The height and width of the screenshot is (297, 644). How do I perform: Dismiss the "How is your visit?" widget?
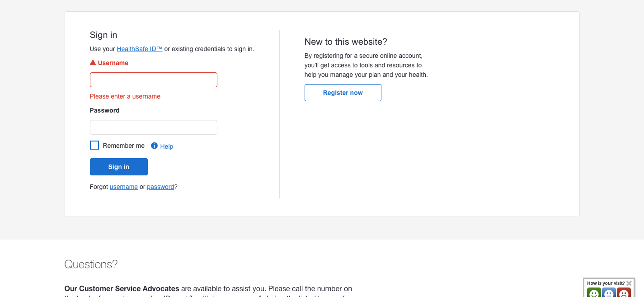629,283
